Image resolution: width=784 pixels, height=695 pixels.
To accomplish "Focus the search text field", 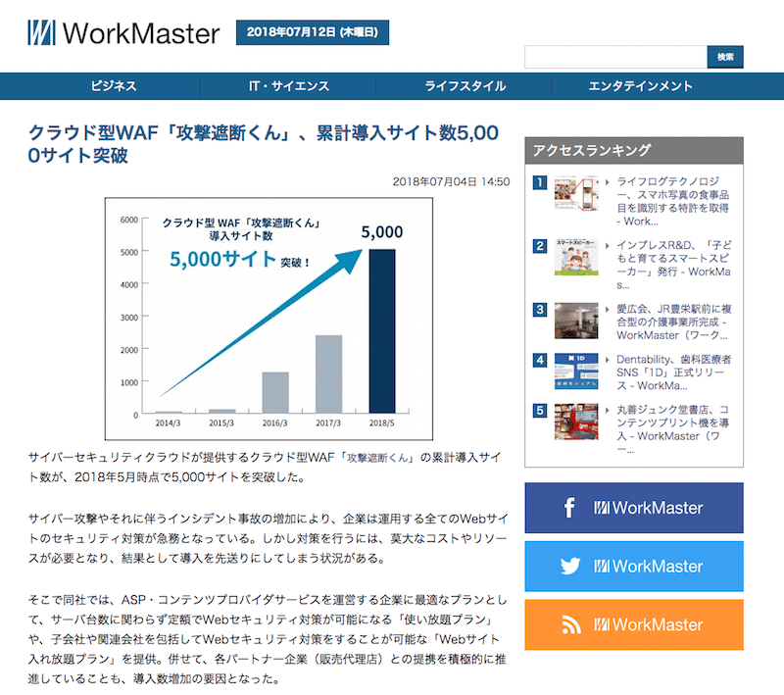I will [616, 57].
